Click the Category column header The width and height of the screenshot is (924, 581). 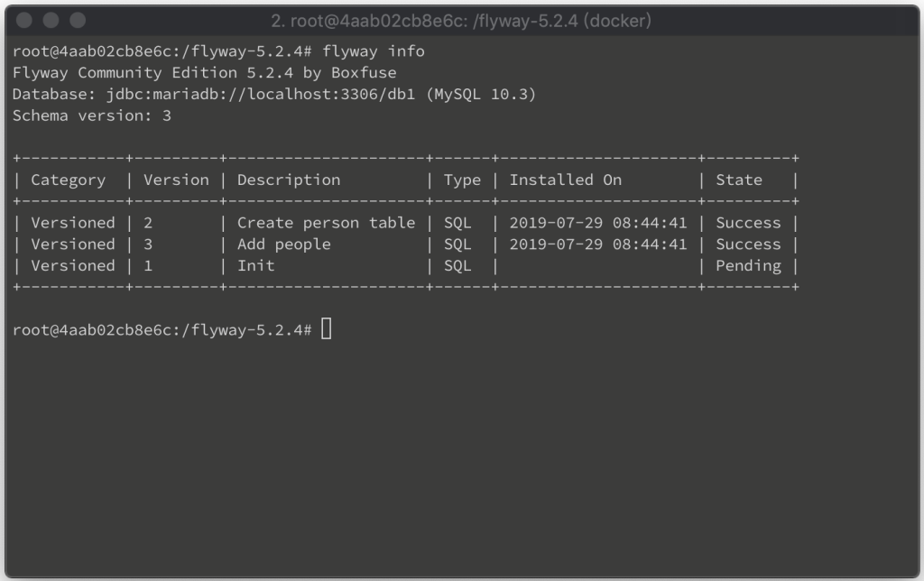click(x=69, y=180)
